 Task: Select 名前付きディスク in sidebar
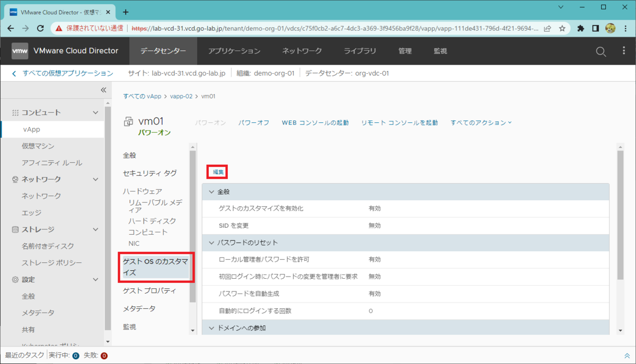point(48,246)
